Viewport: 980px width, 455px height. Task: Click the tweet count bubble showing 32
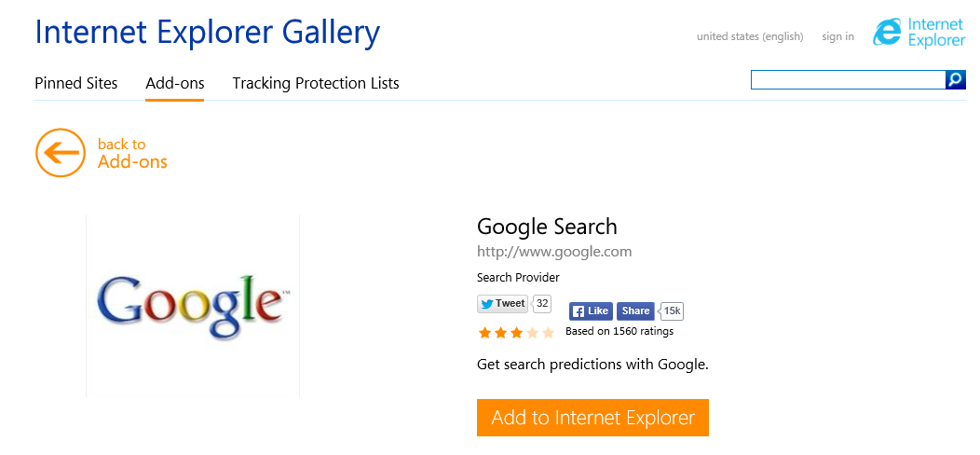click(542, 304)
